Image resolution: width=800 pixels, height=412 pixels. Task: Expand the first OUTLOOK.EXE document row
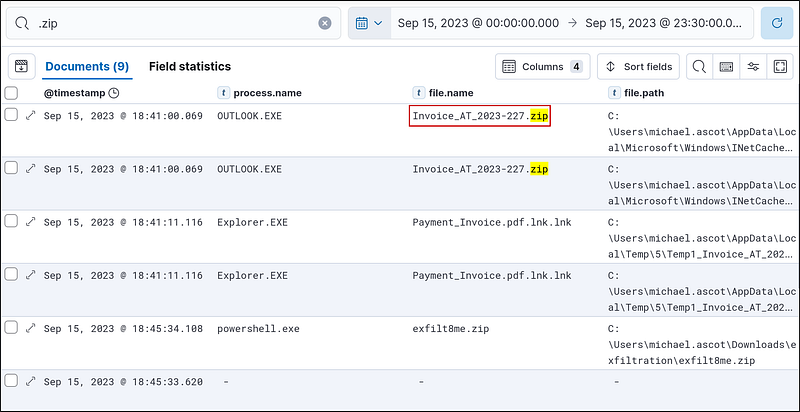point(31,116)
